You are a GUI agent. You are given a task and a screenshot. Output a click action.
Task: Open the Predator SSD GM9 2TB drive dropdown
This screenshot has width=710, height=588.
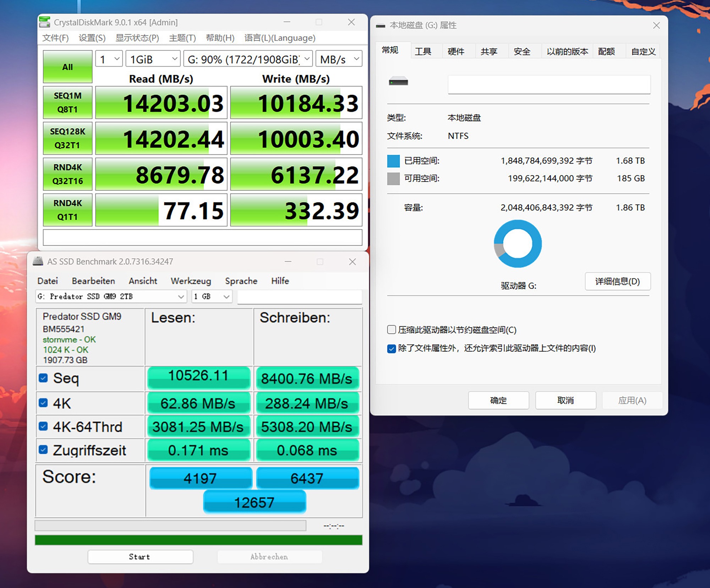click(x=111, y=296)
